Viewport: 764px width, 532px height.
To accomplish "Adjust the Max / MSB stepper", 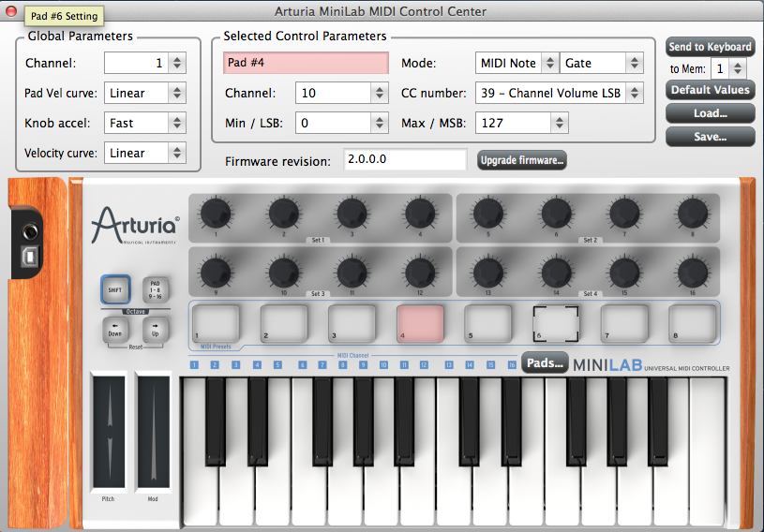I will click(x=560, y=123).
